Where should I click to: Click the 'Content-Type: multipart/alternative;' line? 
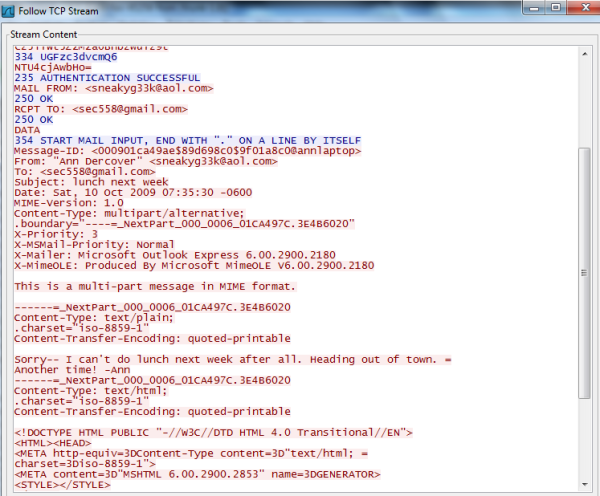pyautogui.click(x=129, y=214)
